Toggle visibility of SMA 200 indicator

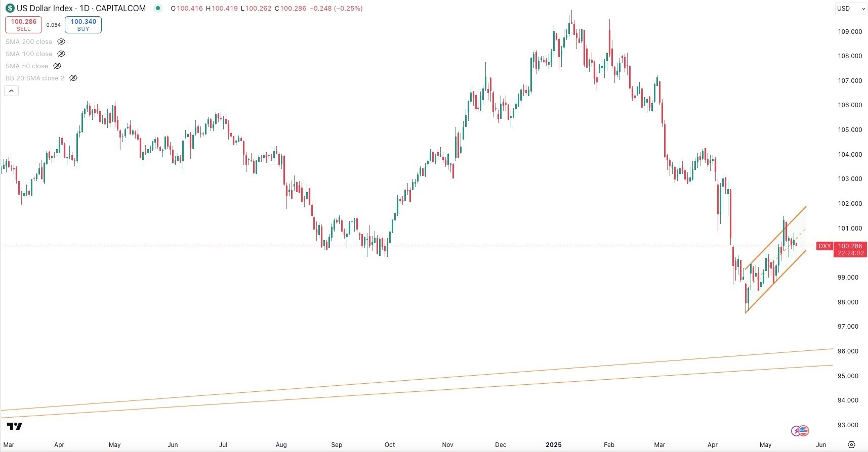tap(61, 41)
